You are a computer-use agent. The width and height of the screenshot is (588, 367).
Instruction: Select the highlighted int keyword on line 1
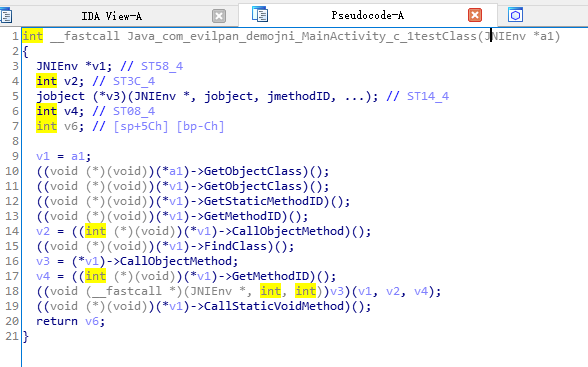pyautogui.click(x=33, y=36)
